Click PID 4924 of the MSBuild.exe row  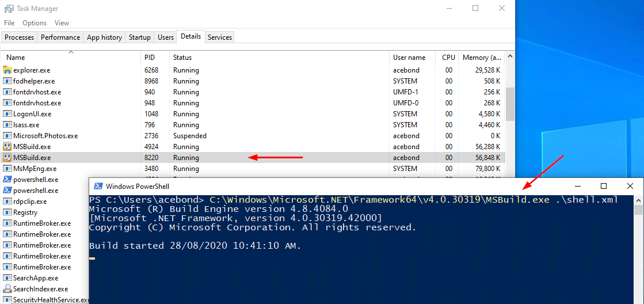coord(151,147)
